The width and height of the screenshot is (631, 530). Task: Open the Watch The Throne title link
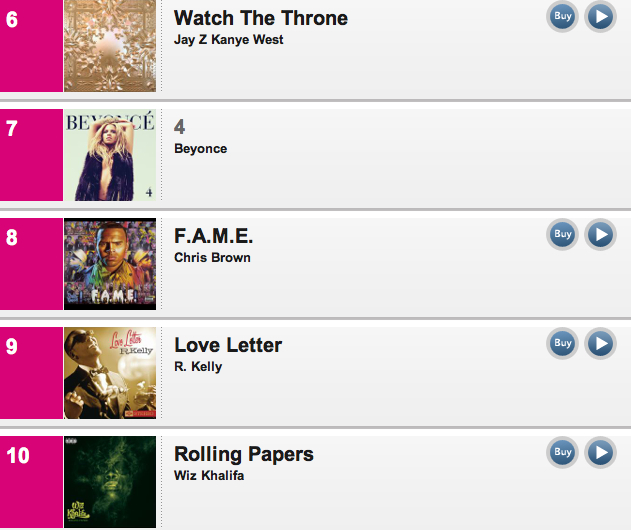pos(261,18)
